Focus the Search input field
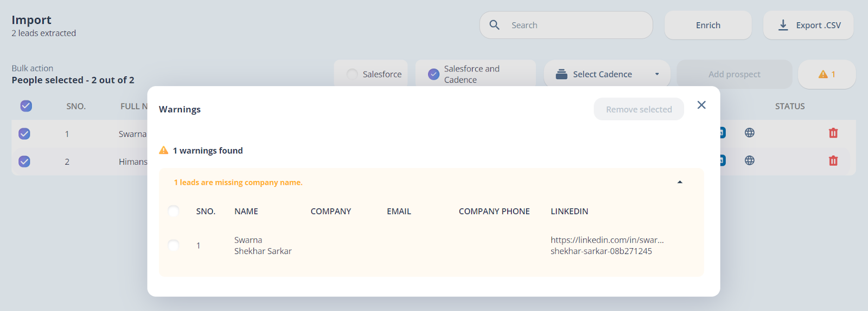The height and width of the screenshot is (311, 868). coord(566,25)
